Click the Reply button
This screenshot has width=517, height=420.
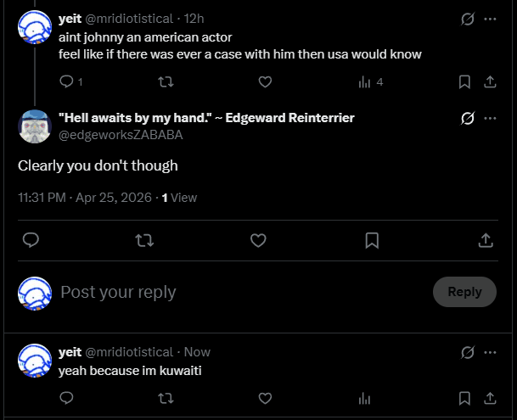tap(464, 292)
